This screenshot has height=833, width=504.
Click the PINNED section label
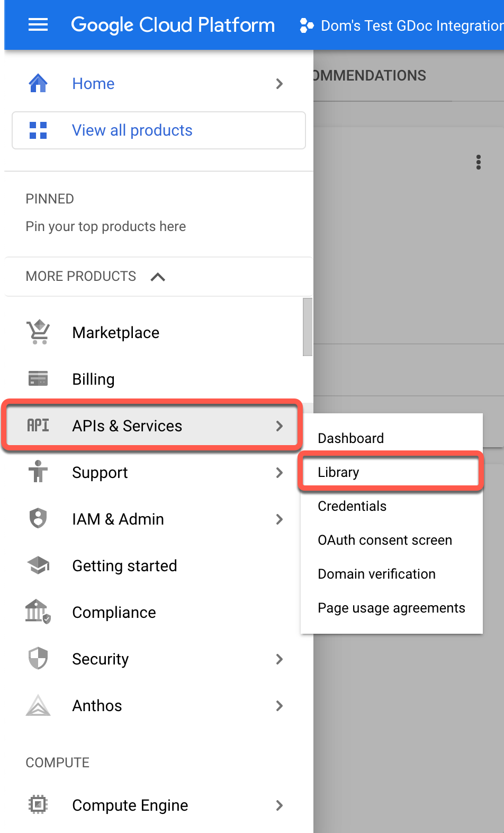50,199
